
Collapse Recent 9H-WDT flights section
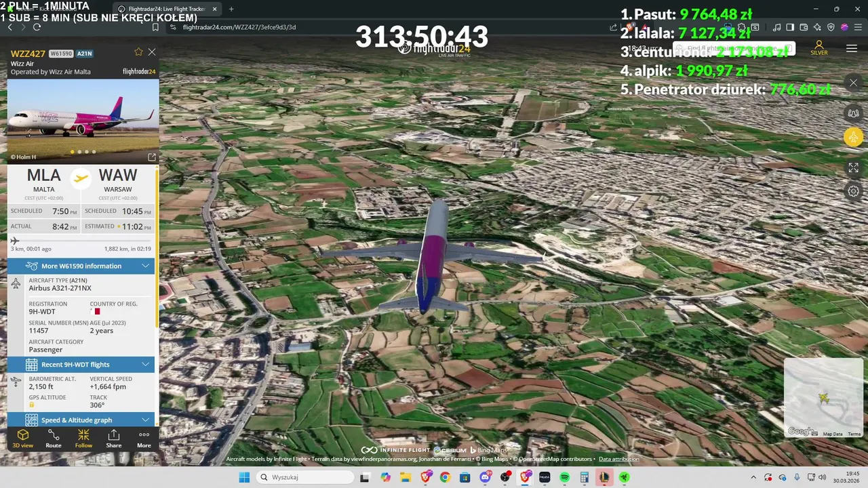tap(81, 365)
